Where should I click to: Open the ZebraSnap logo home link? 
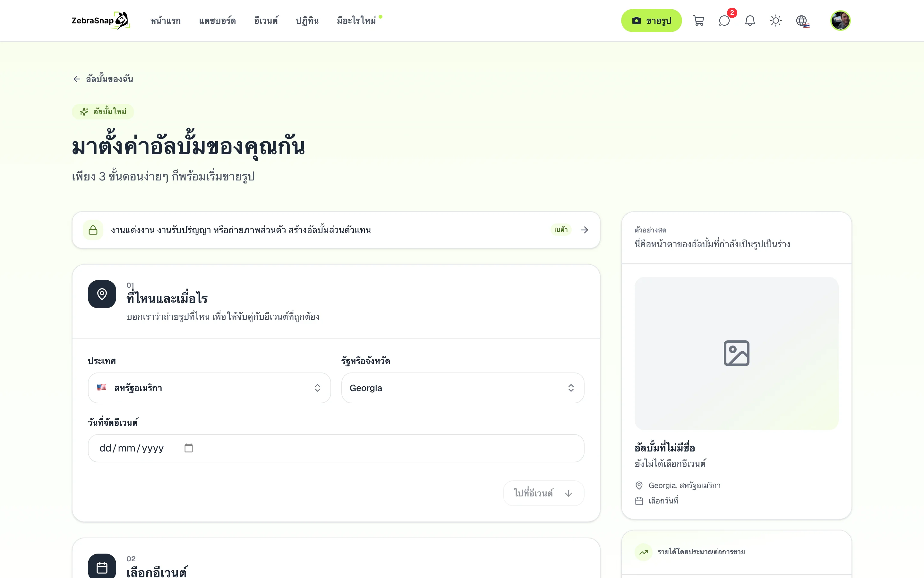(x=101, y=20)
